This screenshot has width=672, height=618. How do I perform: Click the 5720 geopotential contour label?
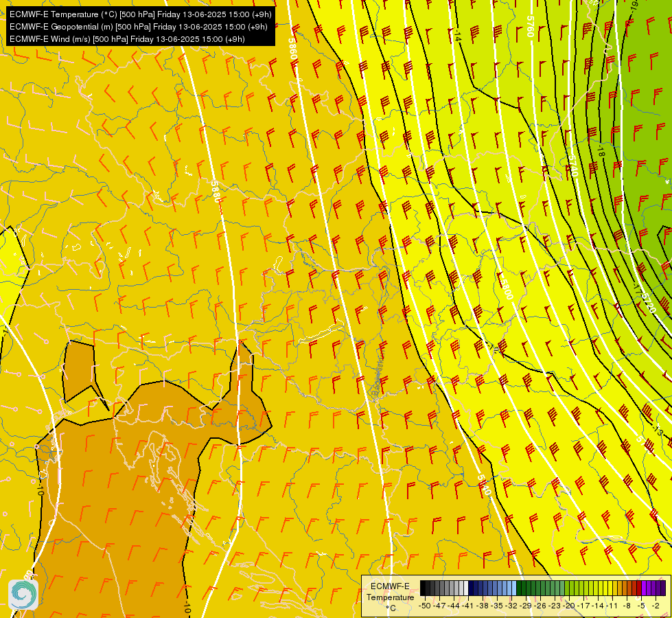pyautogui.click(x=649, y=304)
